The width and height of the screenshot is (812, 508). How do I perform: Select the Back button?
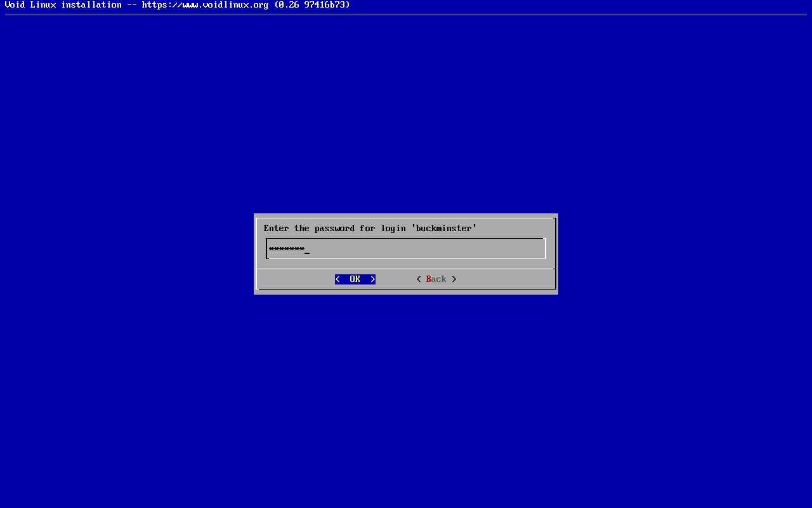click(436, 279)
